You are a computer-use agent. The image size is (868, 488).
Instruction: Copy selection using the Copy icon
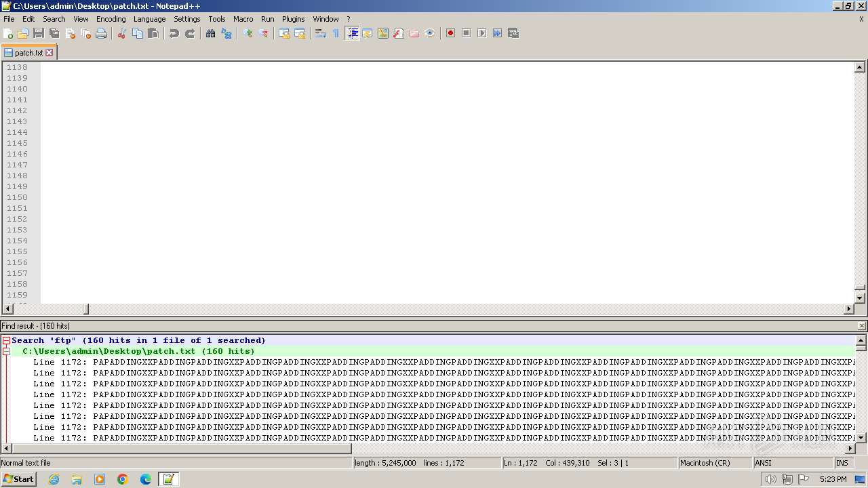tap(138, 33)
